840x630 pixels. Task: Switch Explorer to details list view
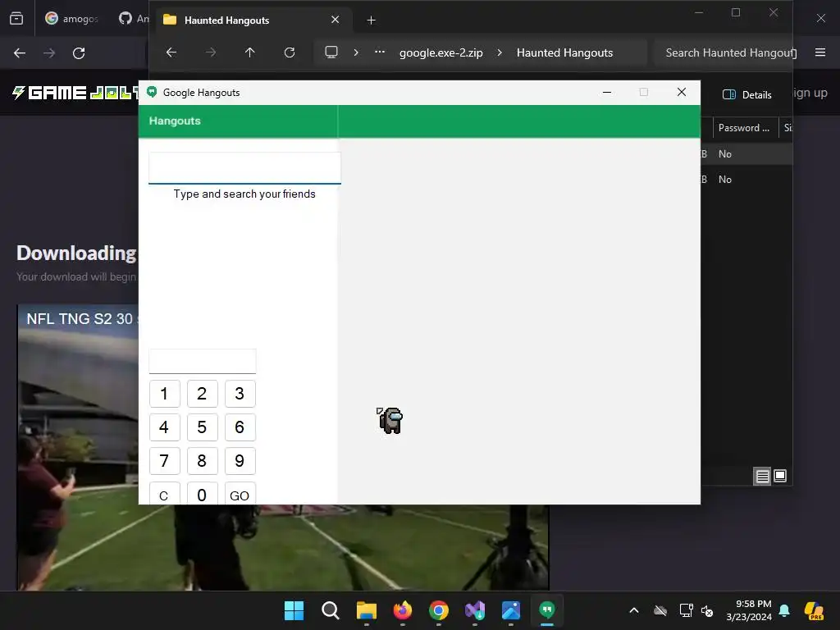coord(762,476)
